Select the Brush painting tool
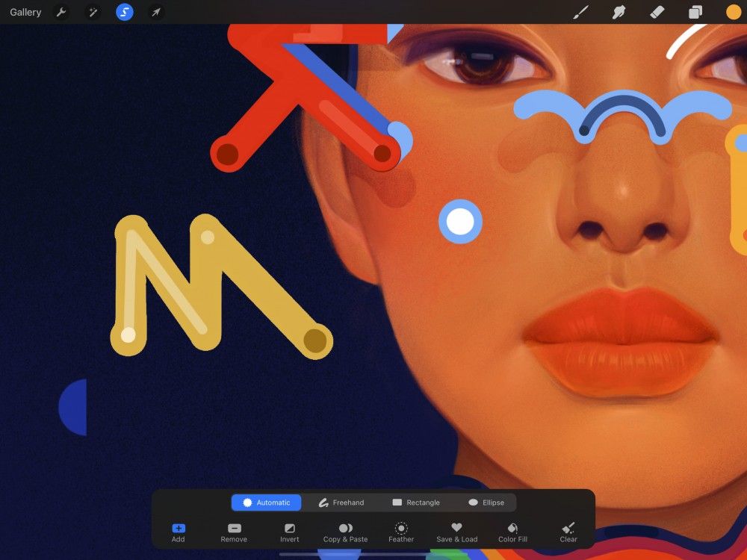The image size is (747, 560). [x=580, y=11]
